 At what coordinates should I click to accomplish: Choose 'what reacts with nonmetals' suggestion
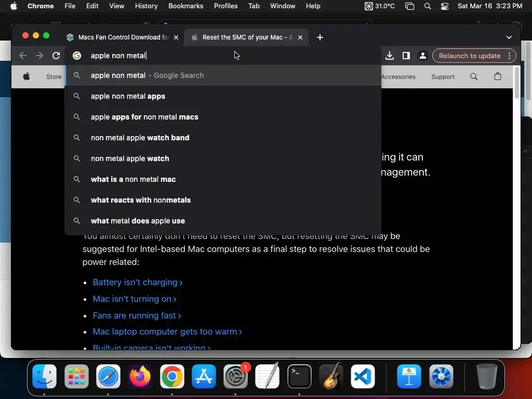point(223,200)
